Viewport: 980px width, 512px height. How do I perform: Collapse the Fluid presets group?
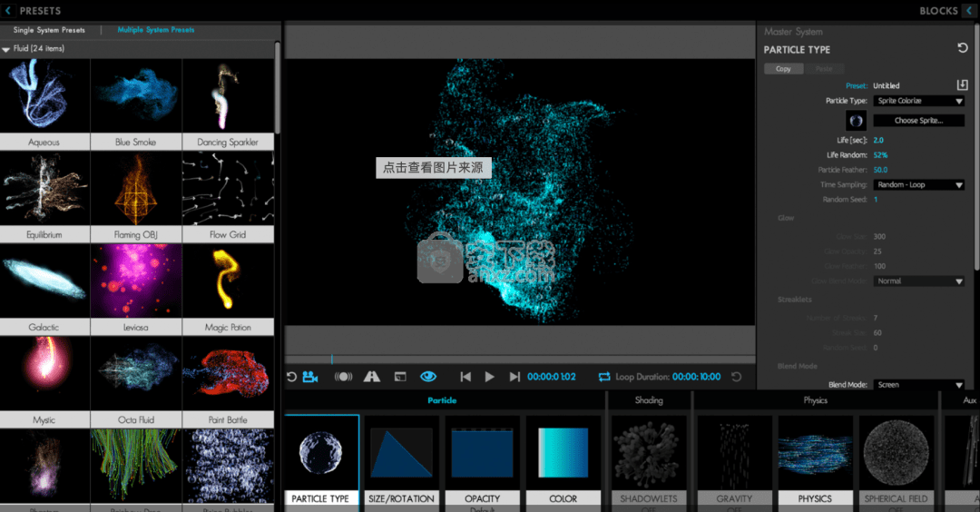(6, 49)
